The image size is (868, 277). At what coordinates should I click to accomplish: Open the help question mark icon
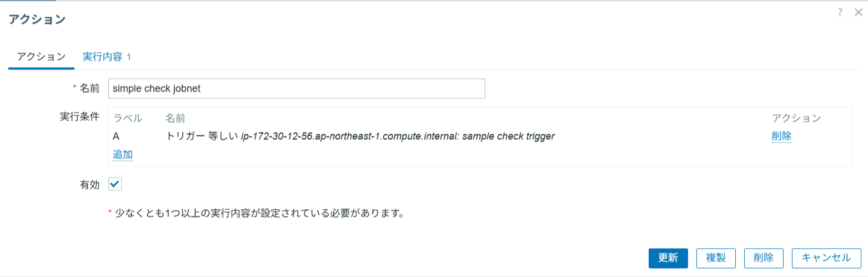tap(840, 13)
